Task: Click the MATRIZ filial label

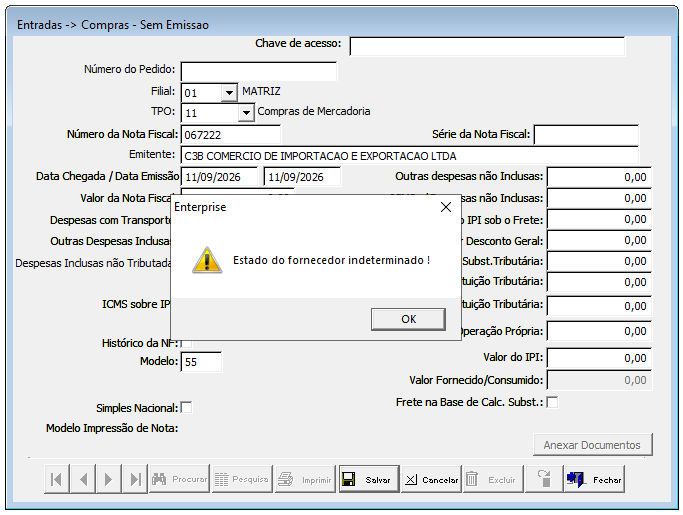Action: (x=261, y=91)
